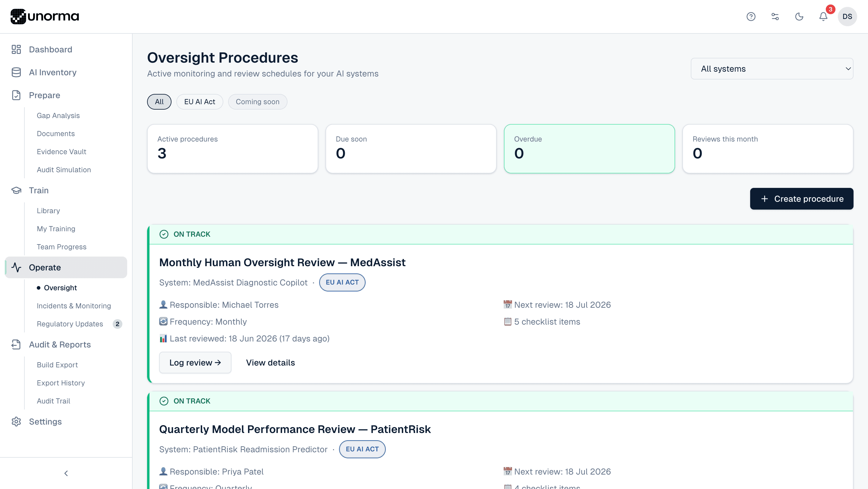868x489 pixels.
Task: Click person icon beside Priya Patel
Action: 163,472
